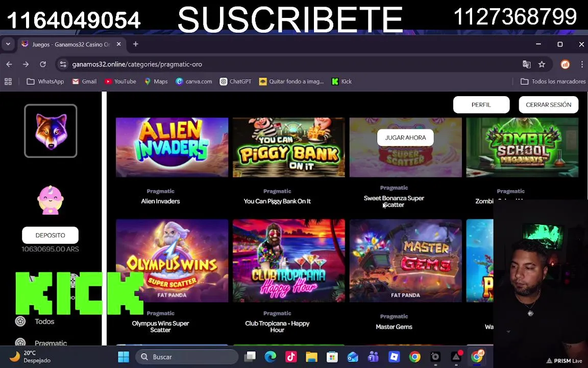
Task: Close the Juegos - Ganamos32 Casino tab
Action: 118,44
